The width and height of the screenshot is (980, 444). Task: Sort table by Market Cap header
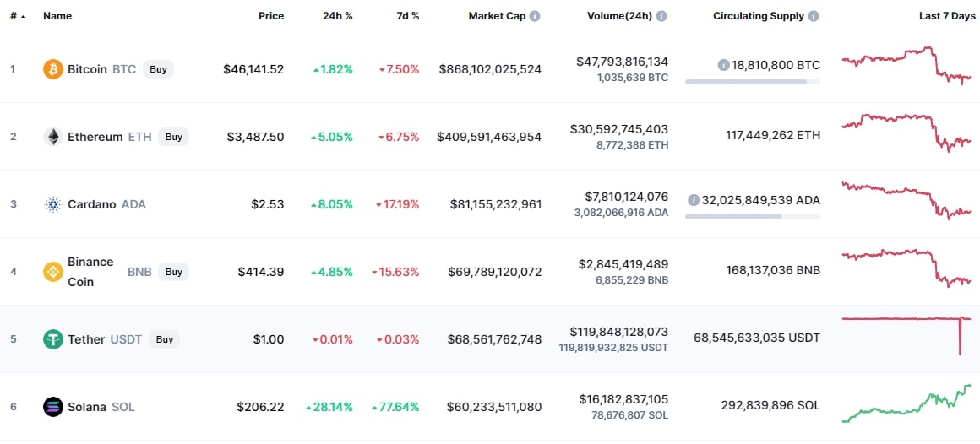pyautogui.click(x=498, y=16)
